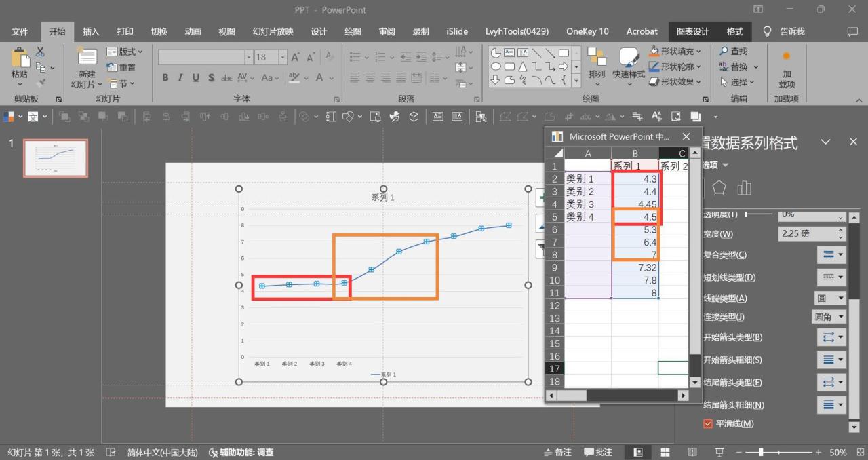Select the pentagon Effects icon in format pane
This screenshot has width=868, height=460.
point(719,188)
